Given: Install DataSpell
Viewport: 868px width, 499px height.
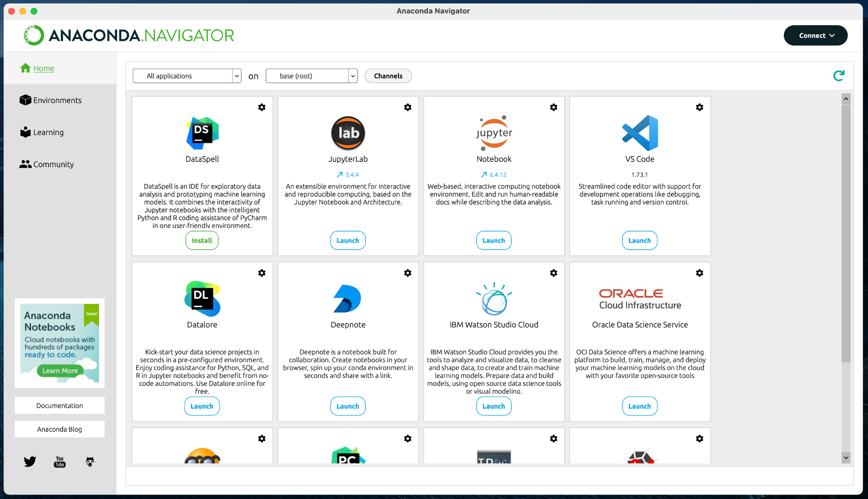Looking at the screenshot, I should [x=202, y=241].
